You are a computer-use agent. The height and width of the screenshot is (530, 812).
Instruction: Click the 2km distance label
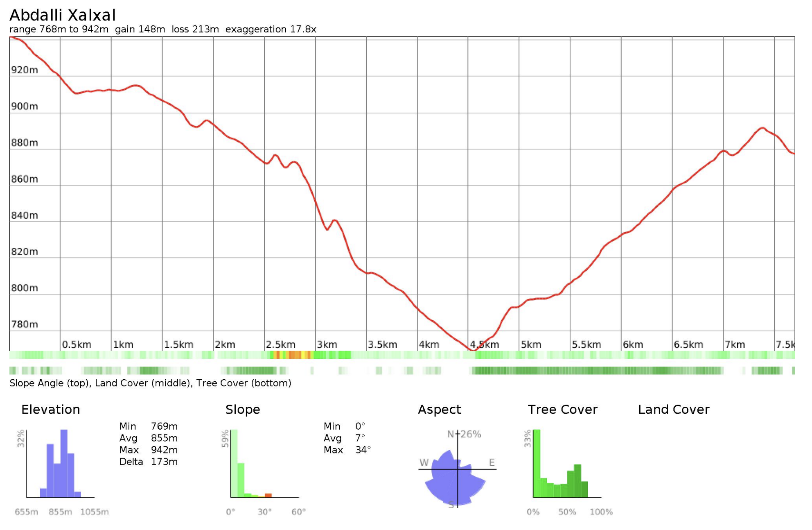226,345
